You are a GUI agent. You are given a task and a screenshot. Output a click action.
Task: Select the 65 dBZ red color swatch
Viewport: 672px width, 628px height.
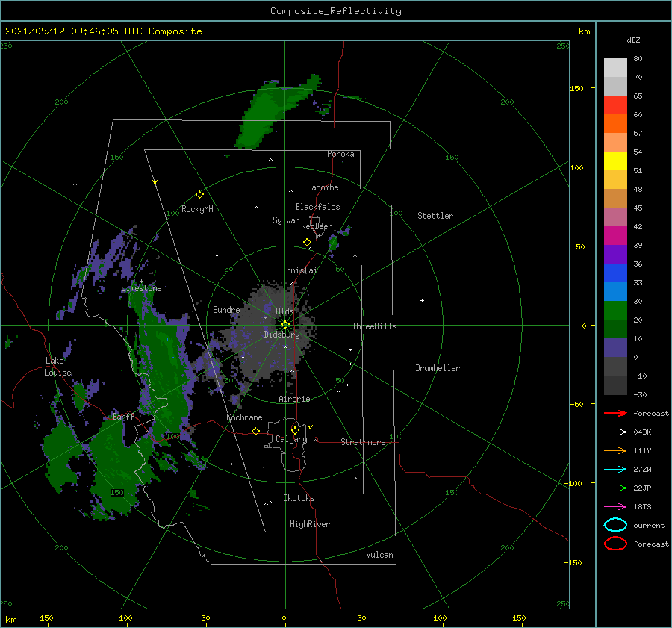[x=615, y=105]
